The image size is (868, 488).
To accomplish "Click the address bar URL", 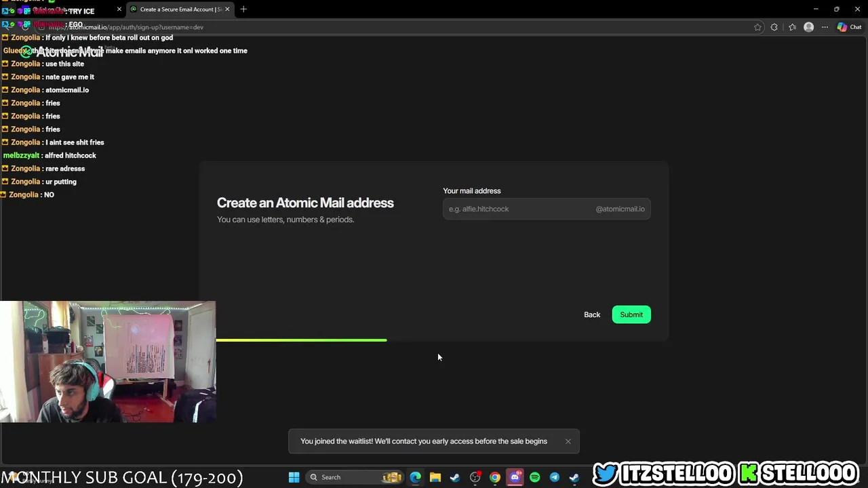I will [125, 27].
